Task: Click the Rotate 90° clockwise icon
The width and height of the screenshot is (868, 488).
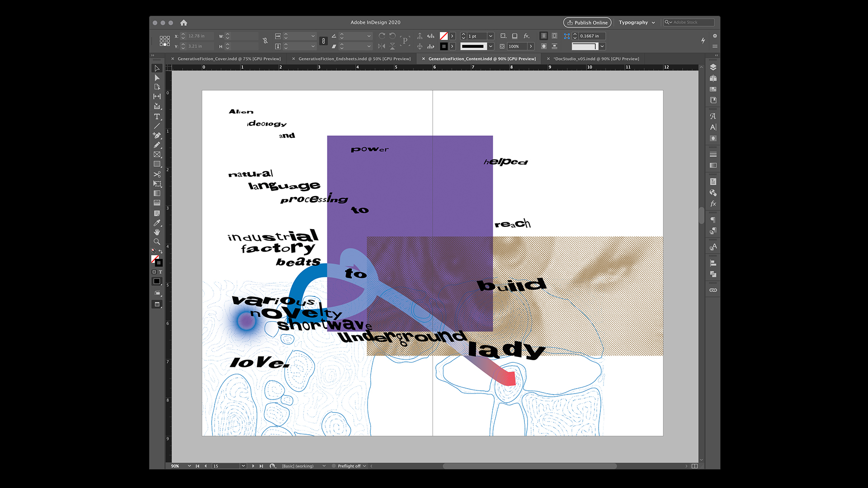Action: tap(382, 36)
